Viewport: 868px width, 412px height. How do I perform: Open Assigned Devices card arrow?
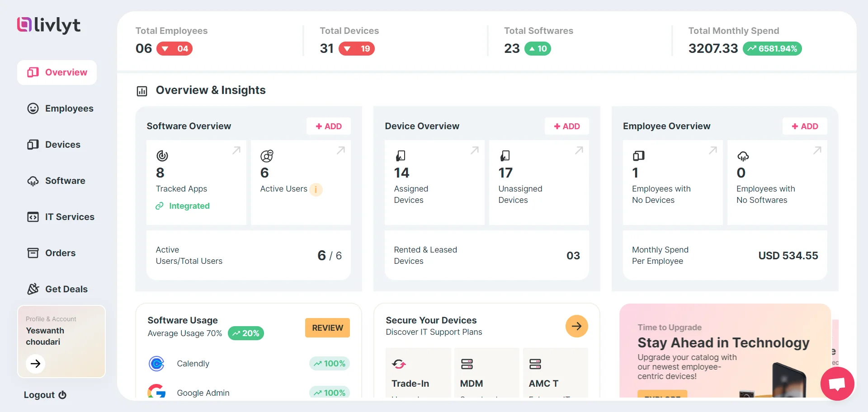click(475, 150)
